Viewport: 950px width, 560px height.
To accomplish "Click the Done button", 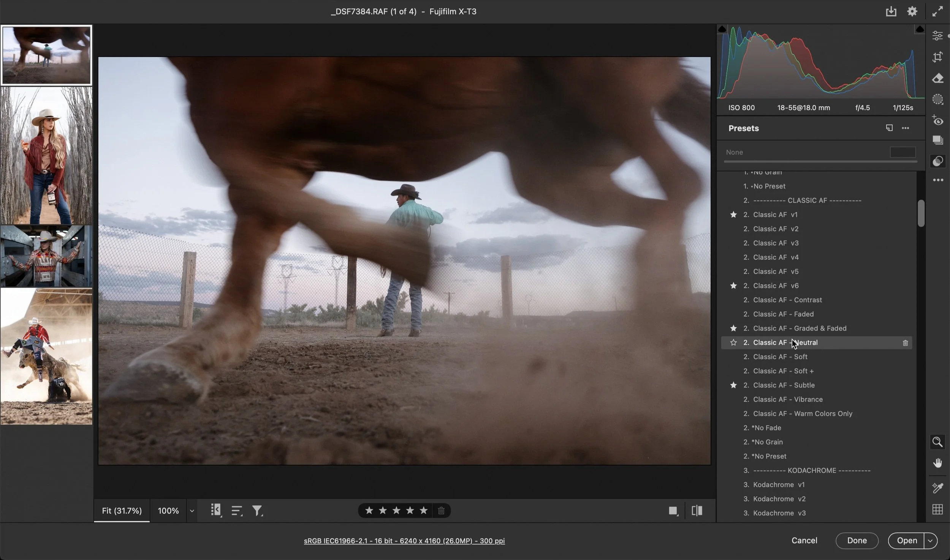I will tap(857, 541).
